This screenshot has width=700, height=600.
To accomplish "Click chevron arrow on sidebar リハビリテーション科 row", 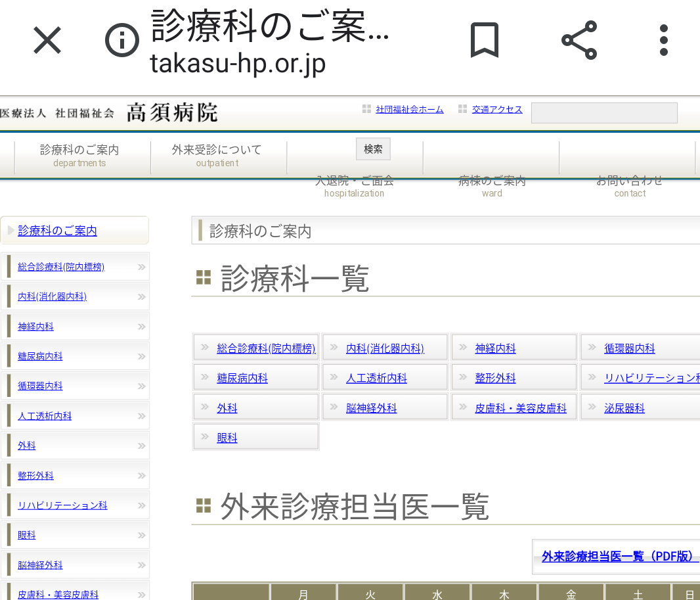I will pyautogui.click(x=142, y=505).
